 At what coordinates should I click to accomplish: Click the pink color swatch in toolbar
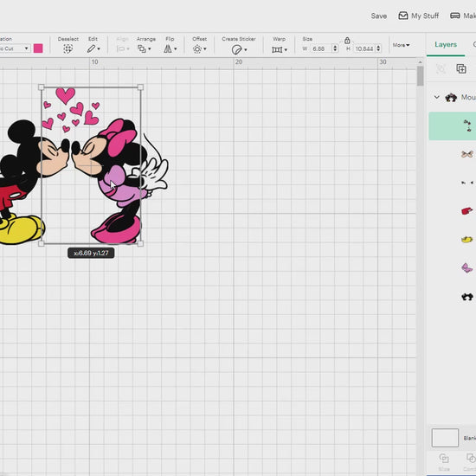point(38,48)
